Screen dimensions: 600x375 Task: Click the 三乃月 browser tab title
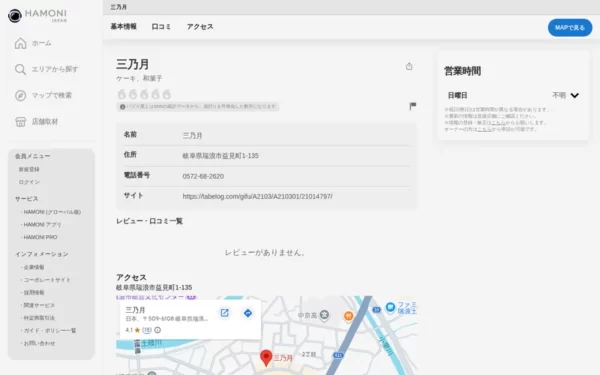(118, 7)
